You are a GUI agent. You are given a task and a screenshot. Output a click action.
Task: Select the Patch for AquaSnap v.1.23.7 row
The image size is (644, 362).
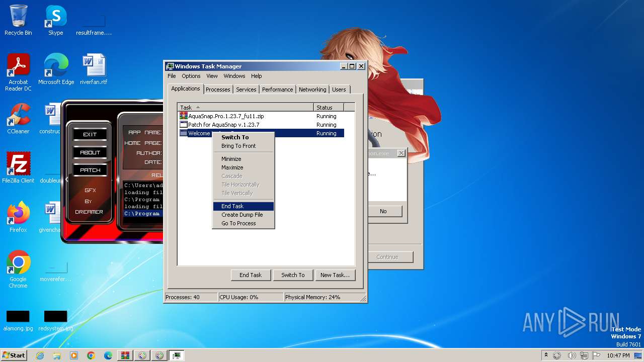[x=262, y=125]
